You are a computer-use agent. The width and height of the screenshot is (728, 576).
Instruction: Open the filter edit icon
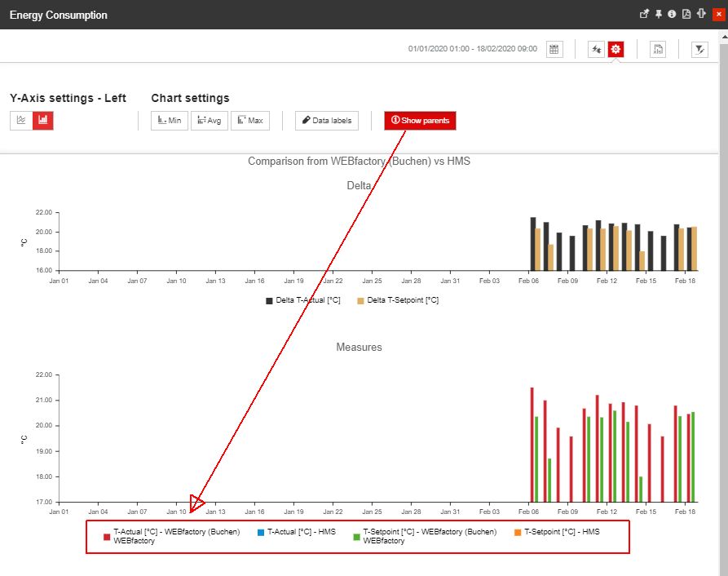pos(699,50)
